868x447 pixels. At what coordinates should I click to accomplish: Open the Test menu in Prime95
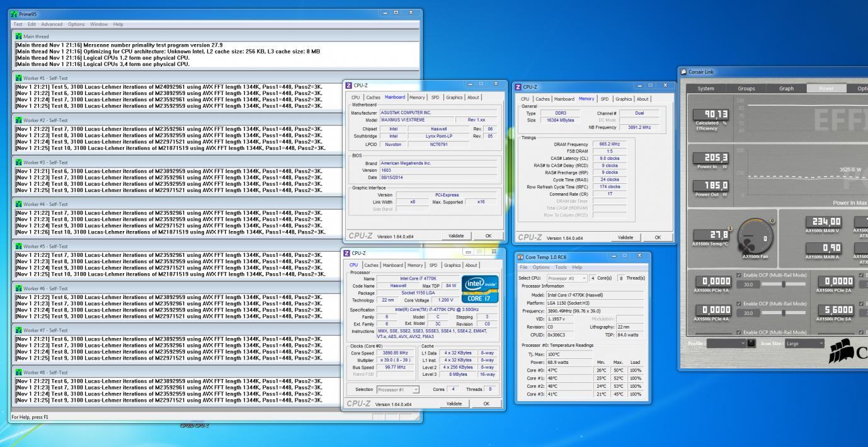[x=18, y=24]
